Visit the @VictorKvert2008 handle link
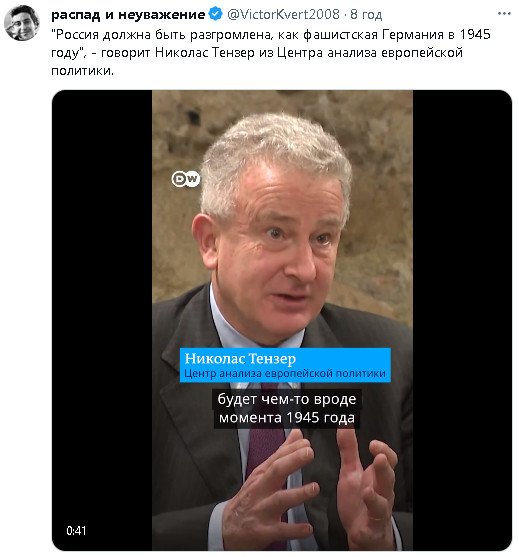The image size is (519, 557). click(x=283, y=15)
